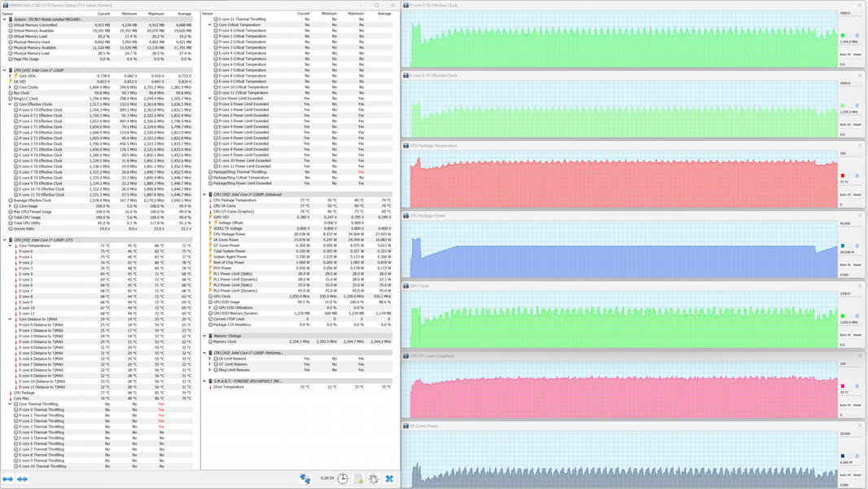Collapse the CPU [#0] Intel Core i7-1260P section
Image resolution: width=868 pixels, height=489 pixels.
[x=4, y=70]
